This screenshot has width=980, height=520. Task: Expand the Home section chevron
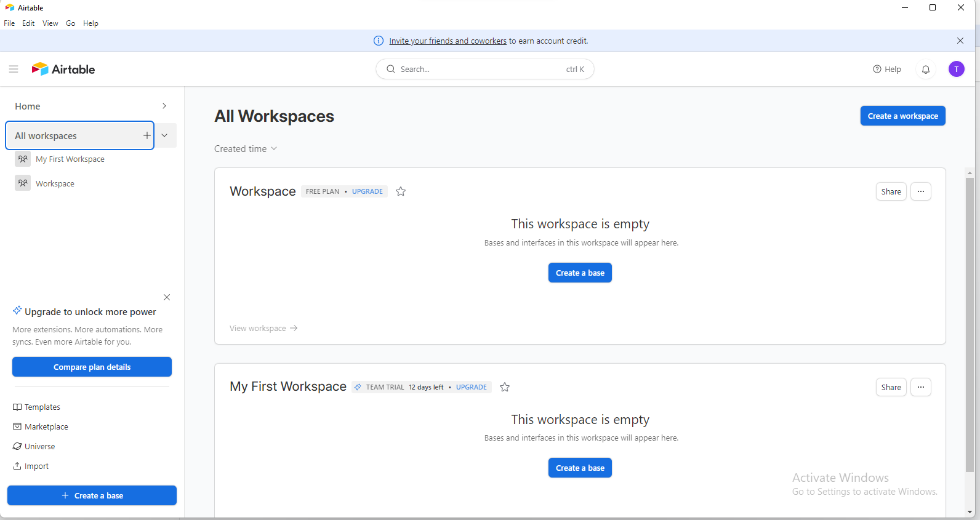164,106
